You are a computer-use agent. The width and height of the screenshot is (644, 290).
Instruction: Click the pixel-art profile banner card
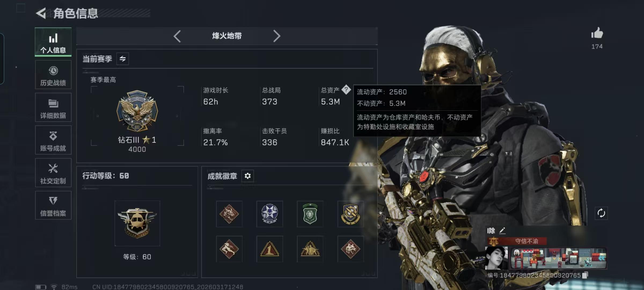(x=558, y=258)
